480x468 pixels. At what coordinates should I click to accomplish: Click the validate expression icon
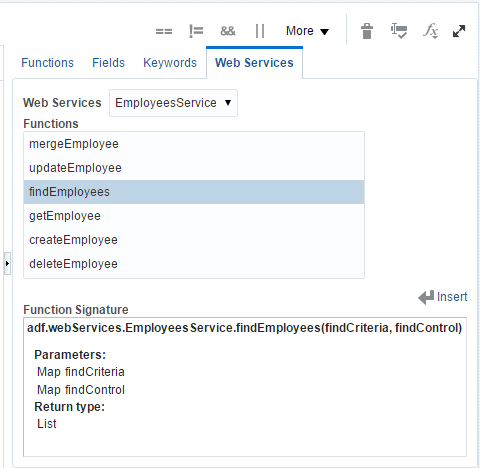tap(399, 31)
